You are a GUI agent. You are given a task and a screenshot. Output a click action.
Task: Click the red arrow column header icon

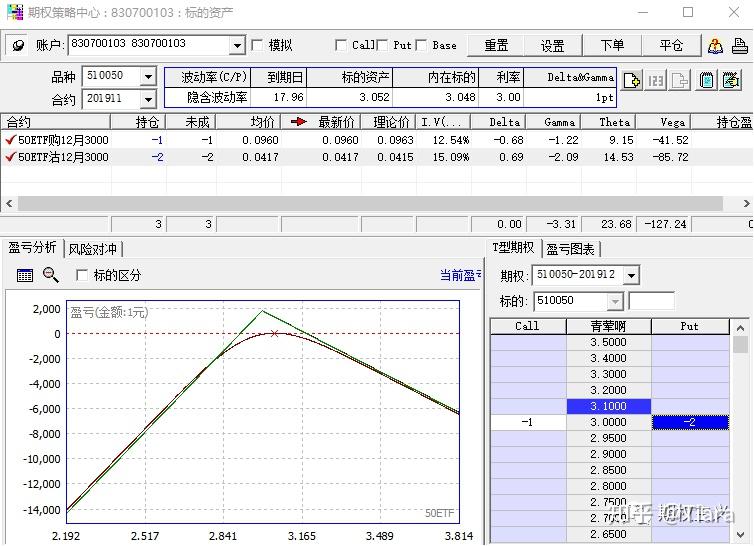pos(299,122)
